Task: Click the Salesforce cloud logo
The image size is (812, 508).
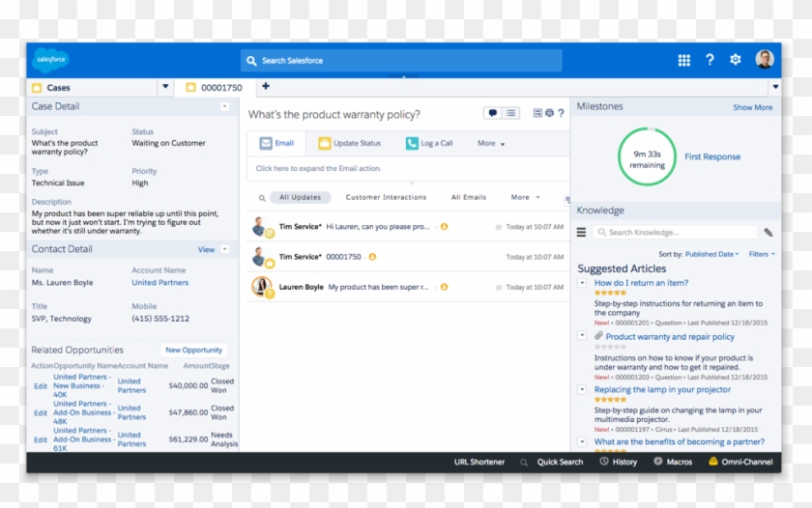Action: (x=50, y=61)
